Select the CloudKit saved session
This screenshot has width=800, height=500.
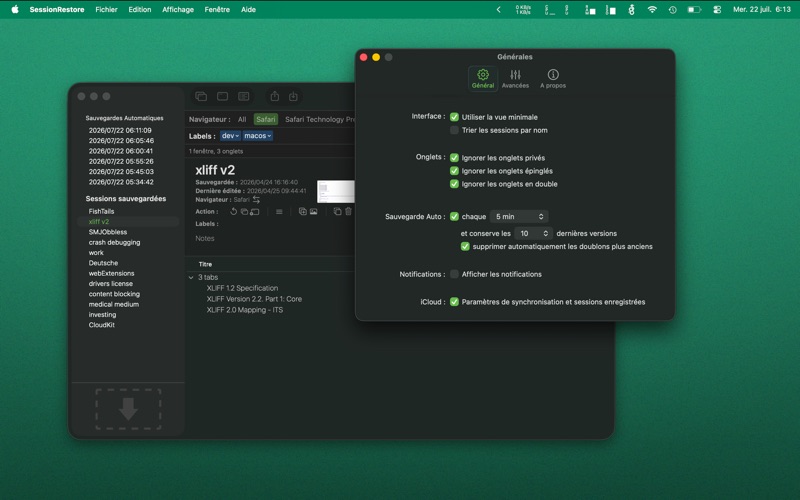[102, 325]
